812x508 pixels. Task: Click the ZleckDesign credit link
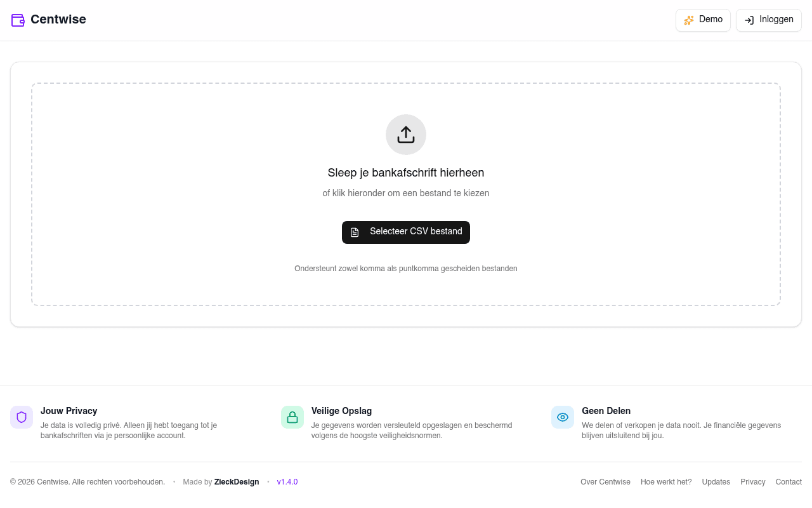coord(236,482)
